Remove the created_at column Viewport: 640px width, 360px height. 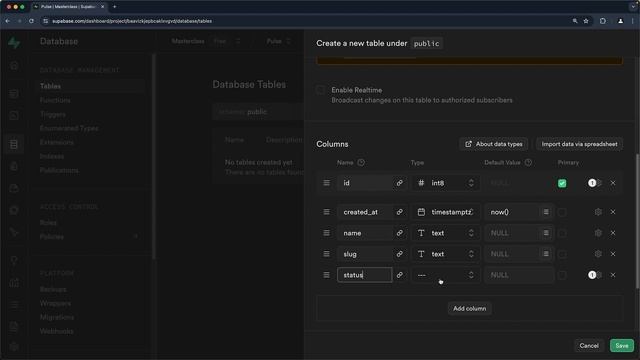click(613, 212)
